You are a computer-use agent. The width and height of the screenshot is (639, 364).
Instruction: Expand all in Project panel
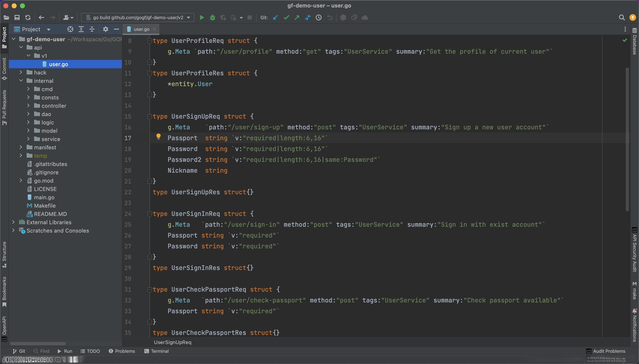coord(81,29)
